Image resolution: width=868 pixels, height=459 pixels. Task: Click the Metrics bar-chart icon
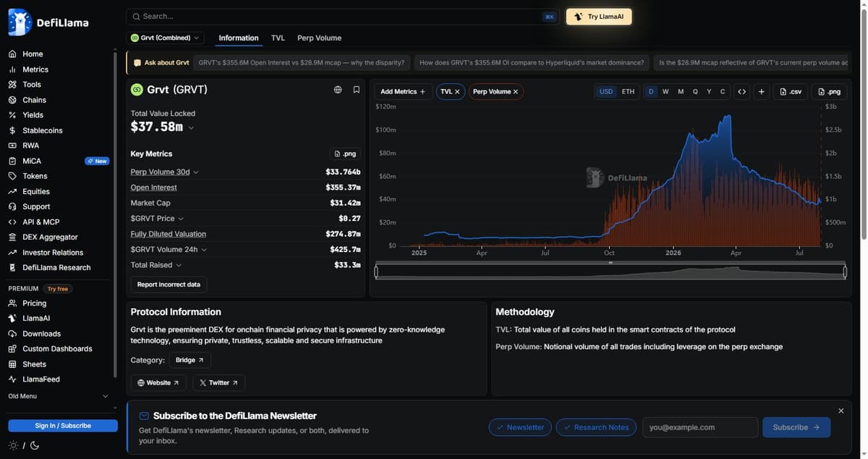12,70
